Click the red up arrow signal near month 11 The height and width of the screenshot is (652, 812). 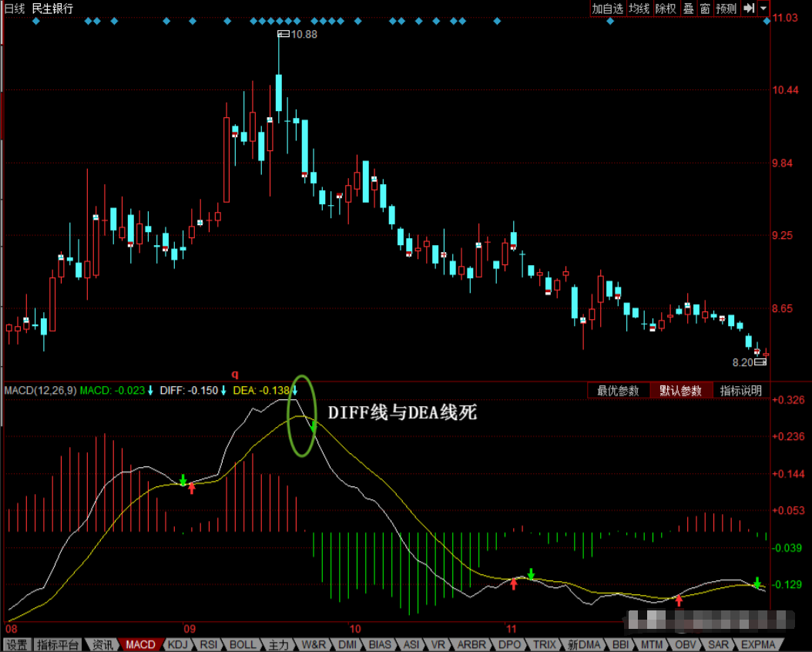pos(513,583)
